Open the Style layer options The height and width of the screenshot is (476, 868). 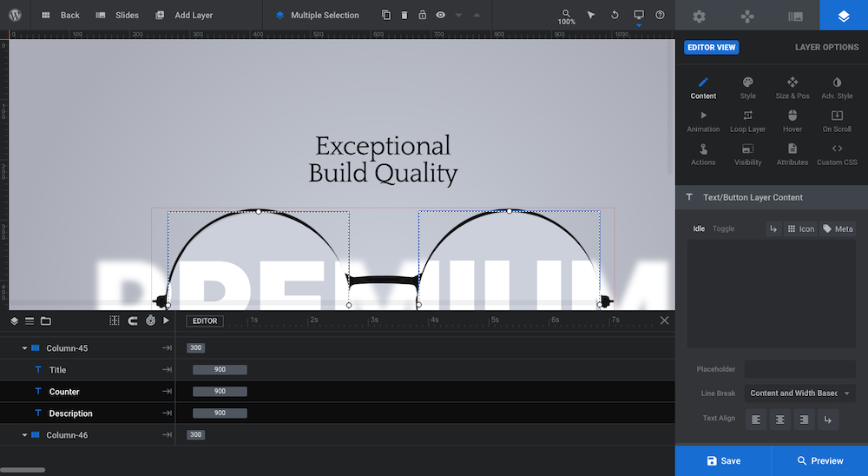coord(748,88)
